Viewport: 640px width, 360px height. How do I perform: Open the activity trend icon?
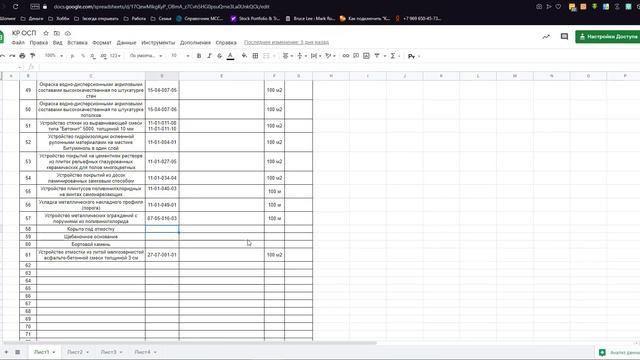click(546, 37)
